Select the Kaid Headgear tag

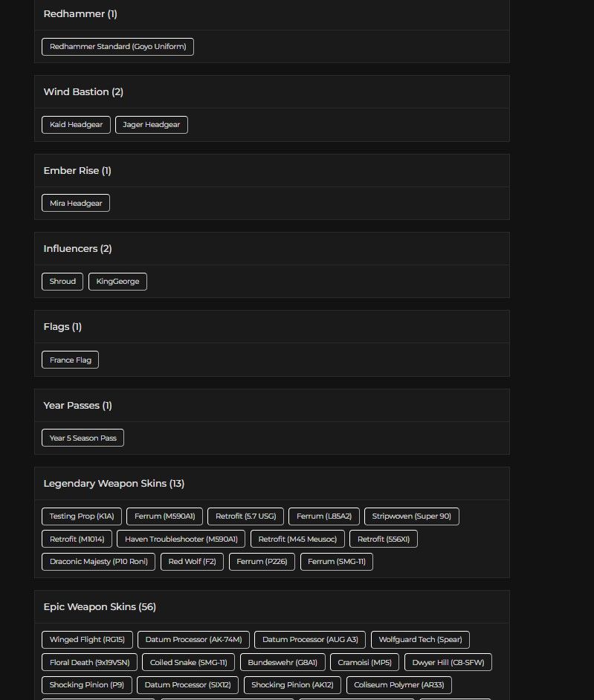point(76,125)
